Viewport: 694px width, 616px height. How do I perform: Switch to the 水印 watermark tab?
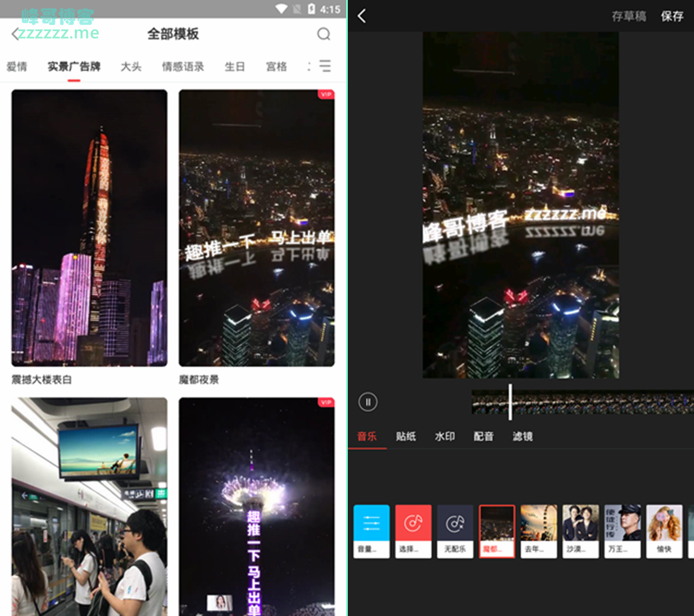pos(444,436)
